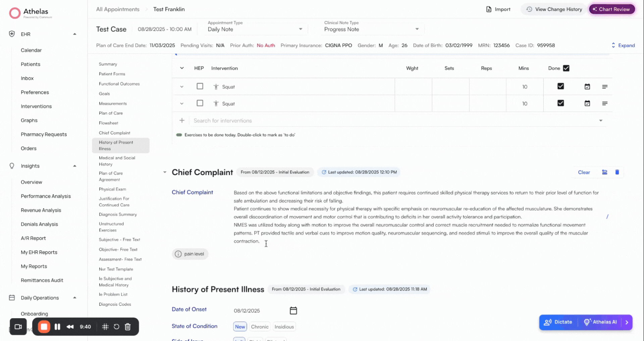Collapse the Chief Complaint section
Image resolution: width=644 pixels, height=341 pixels.
pos(165,172)
